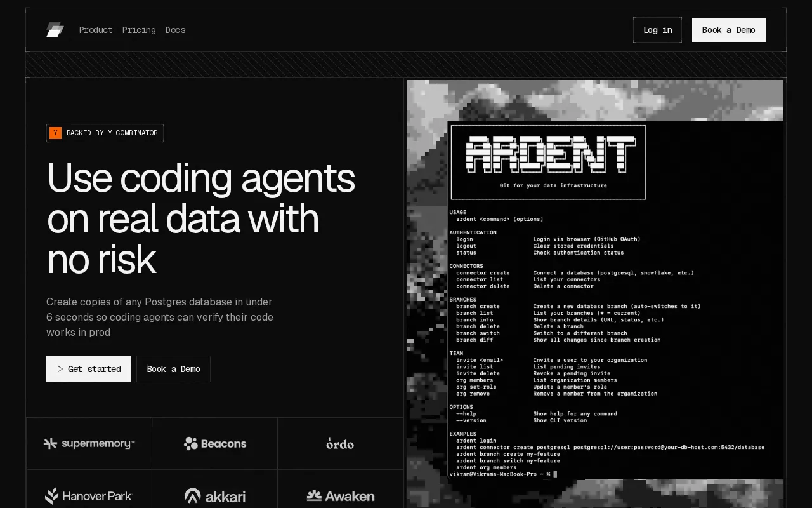This screenshot has height=508, width=812.
Task: Click the 'branch diff' command
Action: pos(475,340)
